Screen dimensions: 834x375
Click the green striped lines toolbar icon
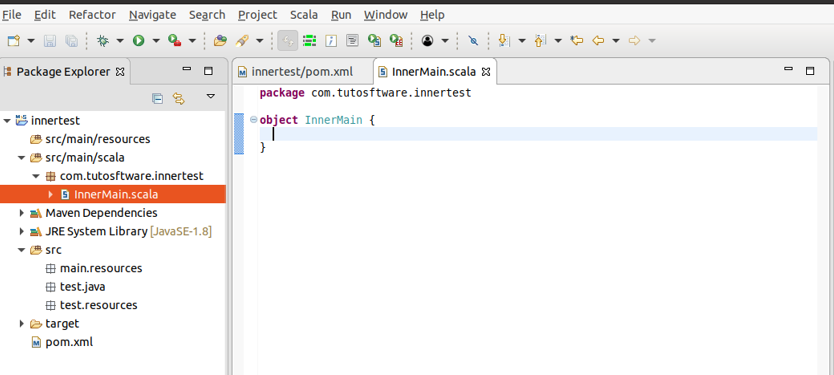[310, 40]
